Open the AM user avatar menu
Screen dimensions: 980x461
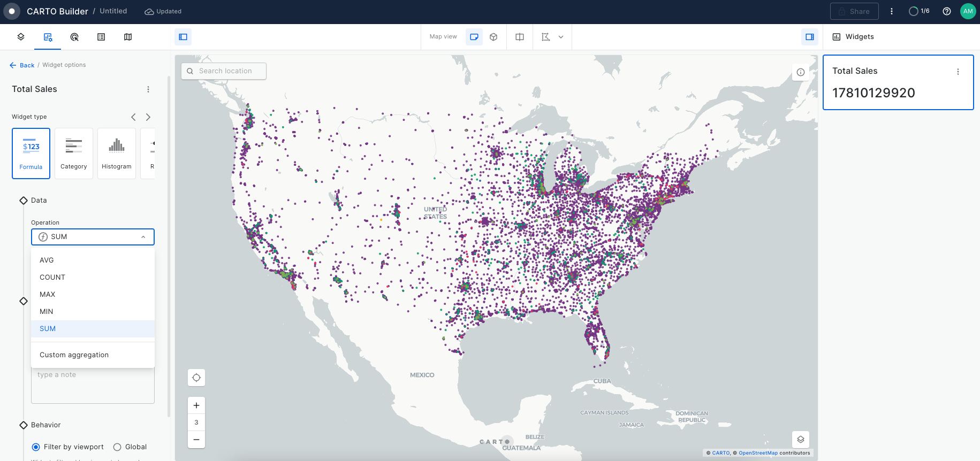coord(968,11)
